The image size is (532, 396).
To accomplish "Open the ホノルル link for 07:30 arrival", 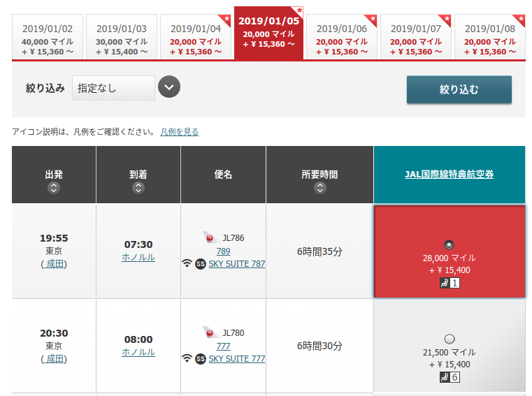I will tap(138, 257).
